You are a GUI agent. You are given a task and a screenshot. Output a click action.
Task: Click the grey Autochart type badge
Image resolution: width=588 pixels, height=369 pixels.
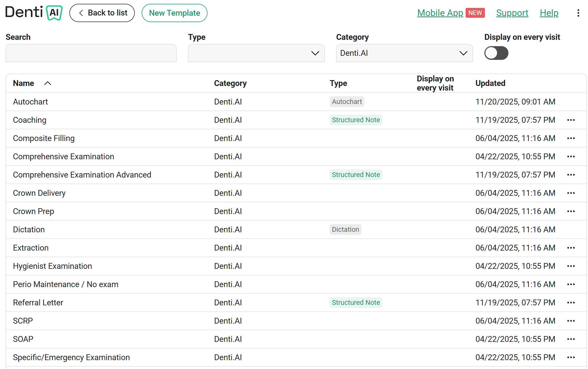(x=347, y=102)
